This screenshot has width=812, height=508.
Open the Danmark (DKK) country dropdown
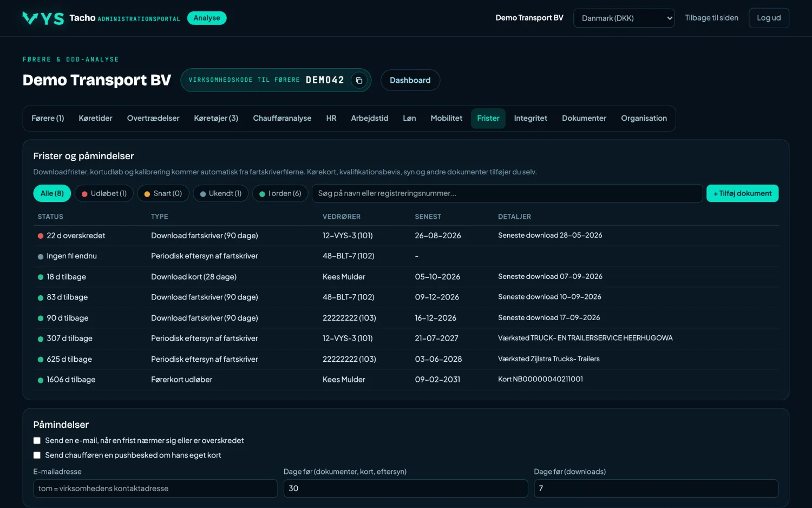click(x=624, y=18)
